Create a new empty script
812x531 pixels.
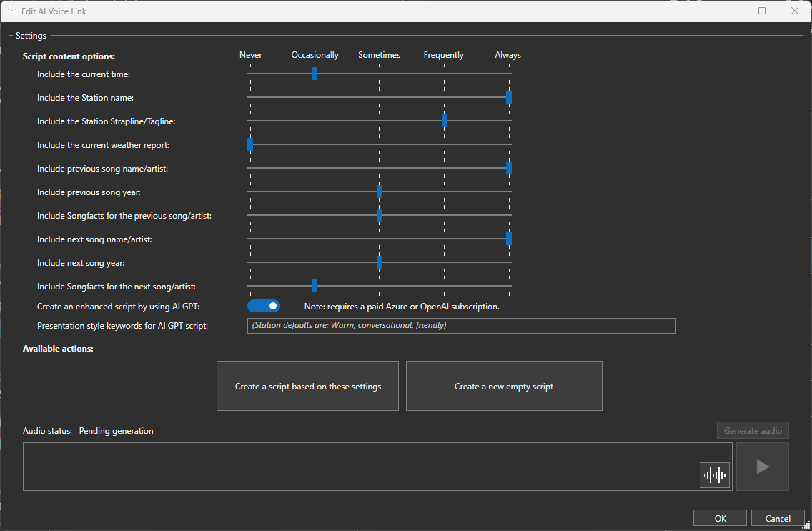point(504,386)
